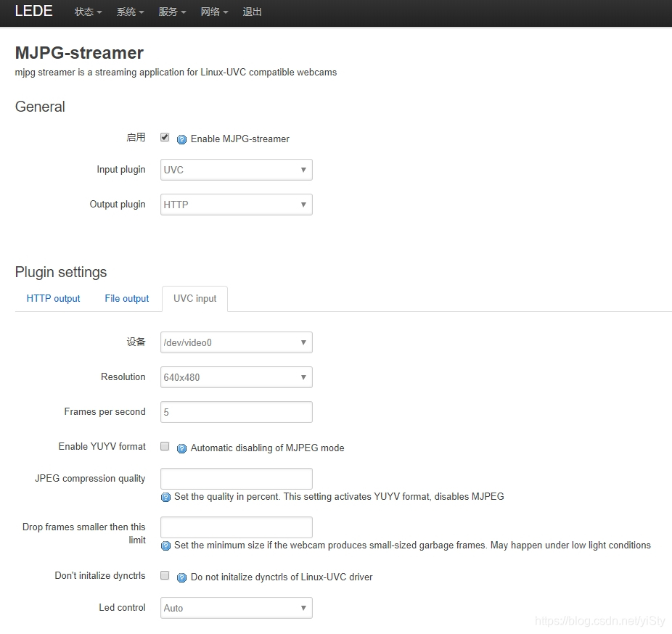The width and height of the screenshot is (672, 634).
Task: Click the General section heading
Action: [x=40, y=107]
